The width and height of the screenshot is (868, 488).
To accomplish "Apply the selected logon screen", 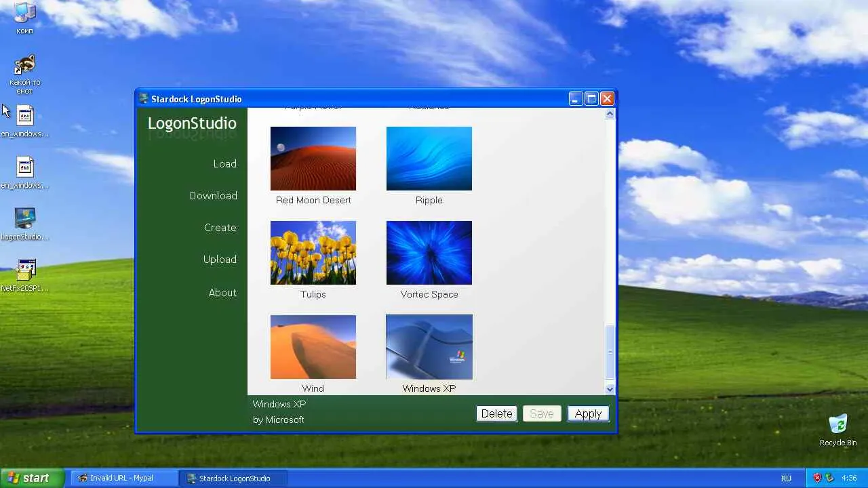I will pyautogui.click(x=588, y=413).
